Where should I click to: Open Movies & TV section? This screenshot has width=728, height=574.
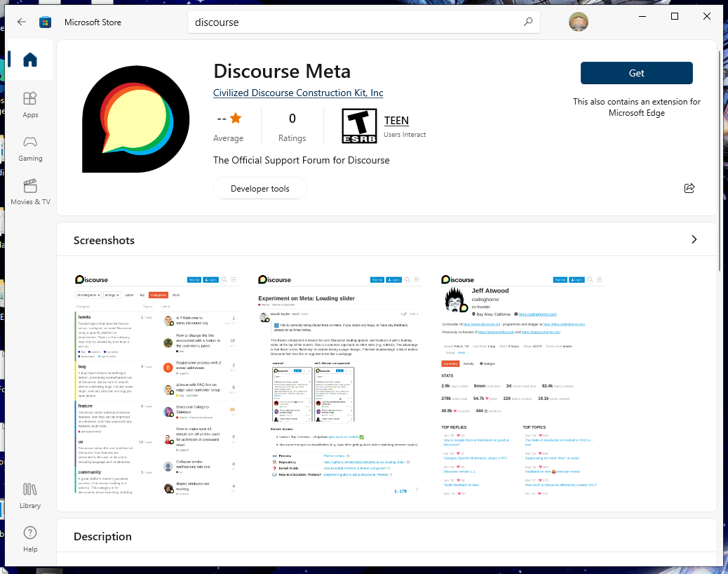point(30,192)
